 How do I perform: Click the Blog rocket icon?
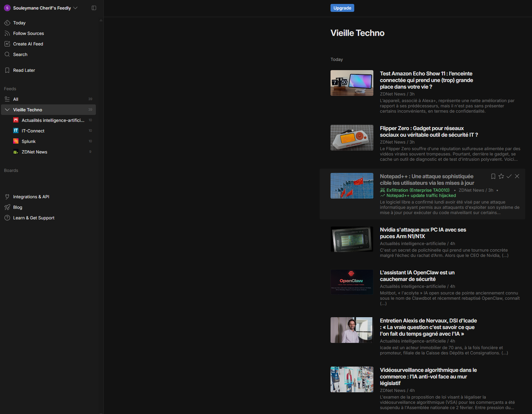pos(7,207)
